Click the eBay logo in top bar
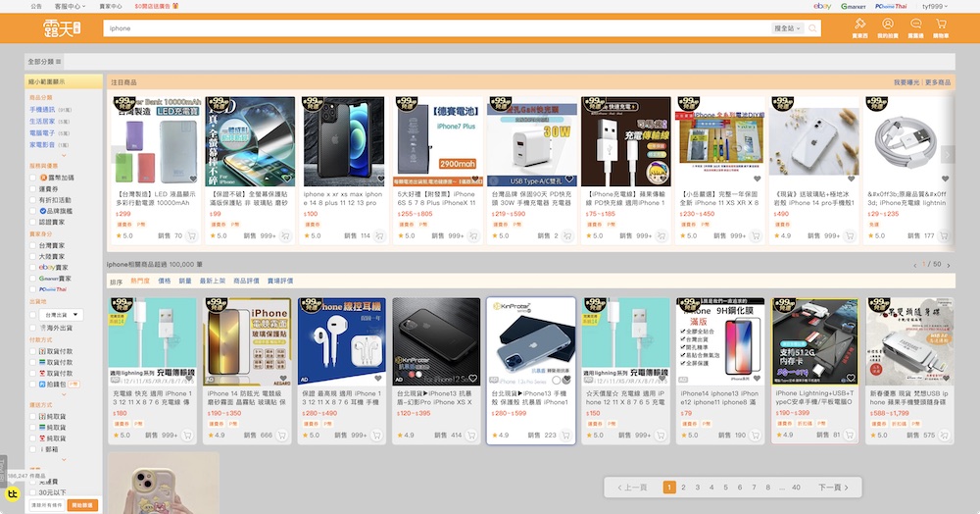 pyautogui.click(x=822, y=6)
